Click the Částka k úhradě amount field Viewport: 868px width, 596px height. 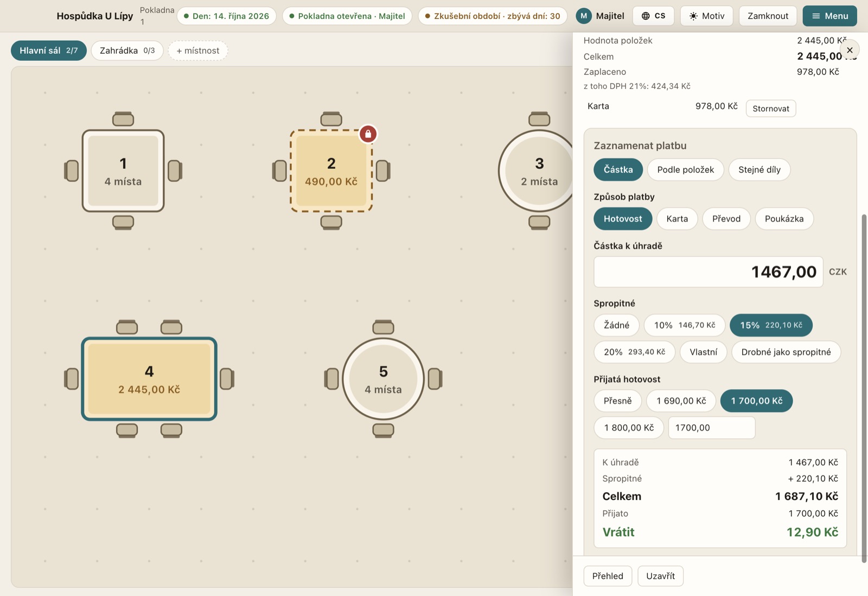click(708, 272)
